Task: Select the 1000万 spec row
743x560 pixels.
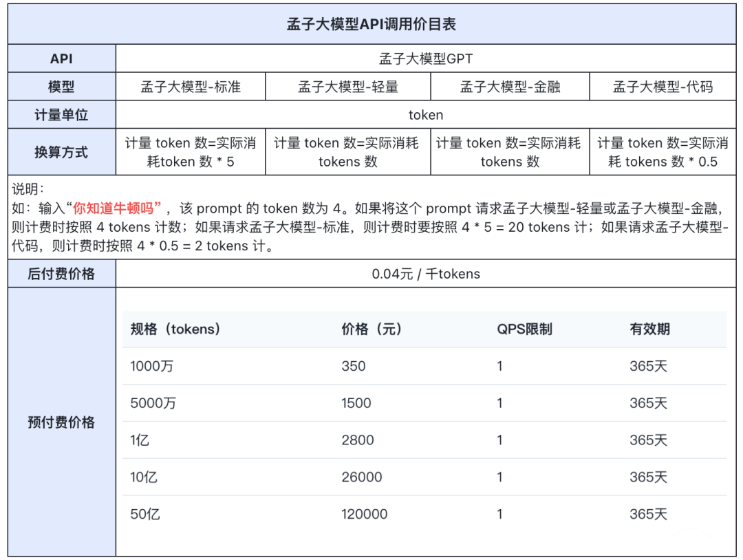Action: point(424,366)
